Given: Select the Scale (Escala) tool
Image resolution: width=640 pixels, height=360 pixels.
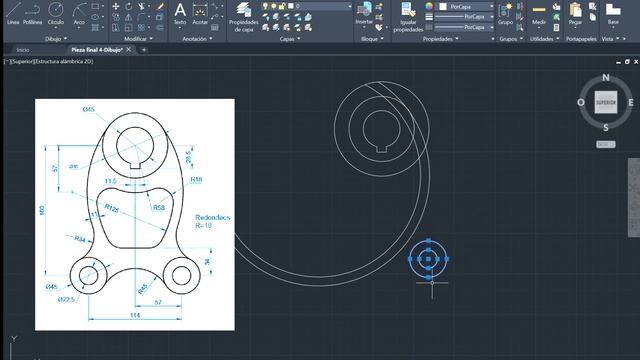Looking at the screenshot, I should (x=129, y=28).
